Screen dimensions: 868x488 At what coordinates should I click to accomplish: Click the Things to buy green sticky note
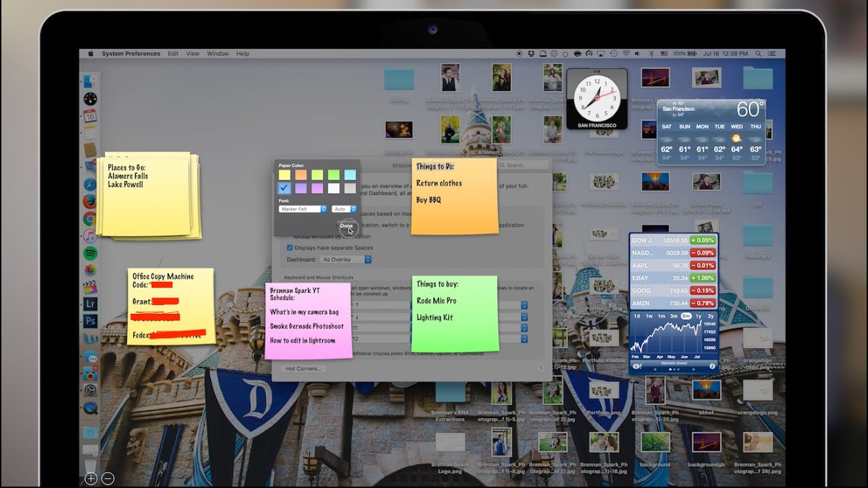tap(455, 313)
